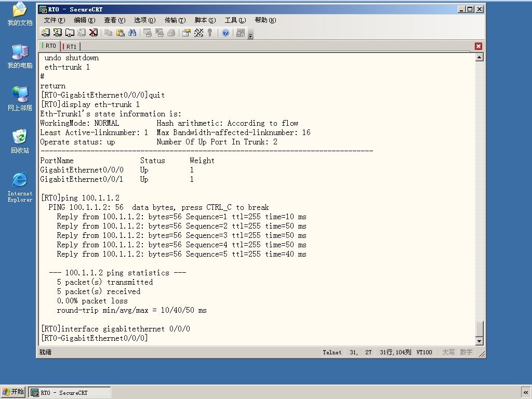Click the Print Selection toolbar icon
Image resolution: width=532 pixels, height=399 pixels.
coord(159,33)
